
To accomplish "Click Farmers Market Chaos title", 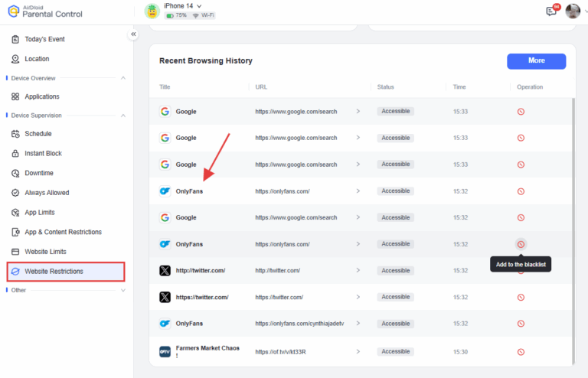I will (x=207, y=351).
